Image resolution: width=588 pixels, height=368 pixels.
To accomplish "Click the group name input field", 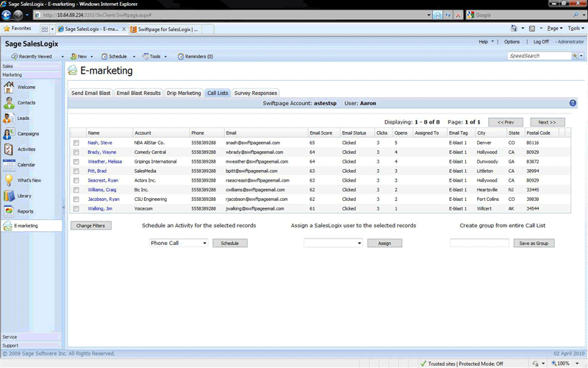I will click(x=479, y=243).
